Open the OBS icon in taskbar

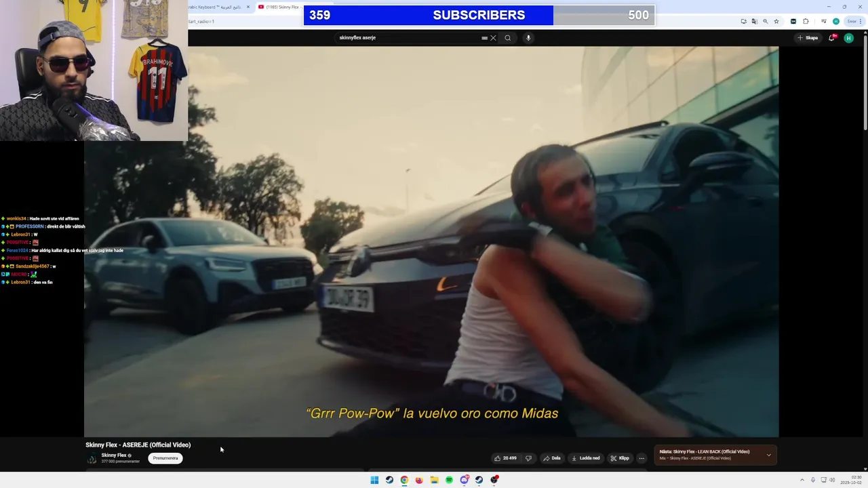494,480
